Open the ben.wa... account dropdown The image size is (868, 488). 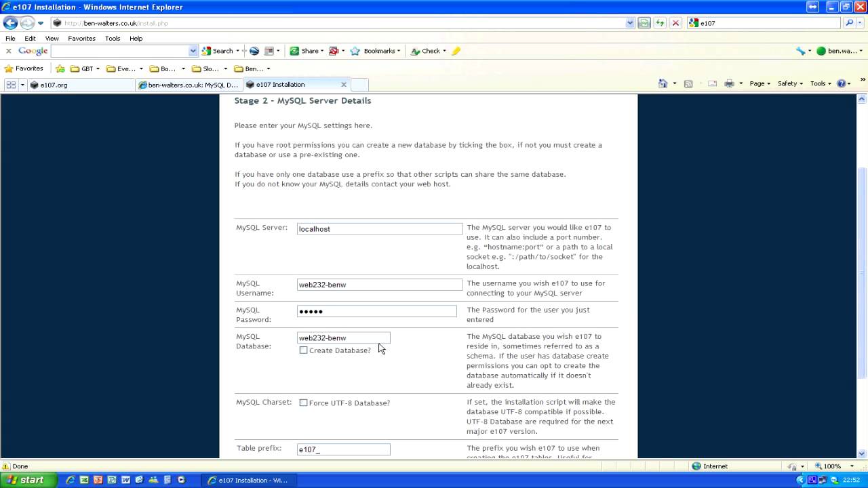(840, 51)
